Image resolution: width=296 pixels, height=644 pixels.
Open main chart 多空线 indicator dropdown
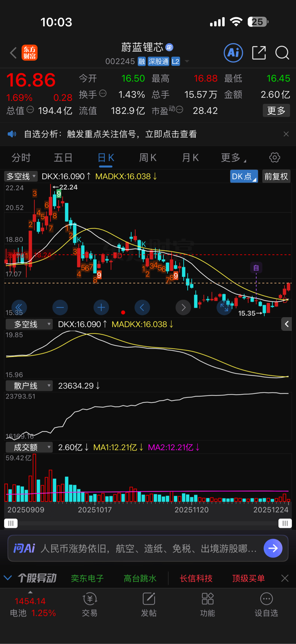coord(21,176)
